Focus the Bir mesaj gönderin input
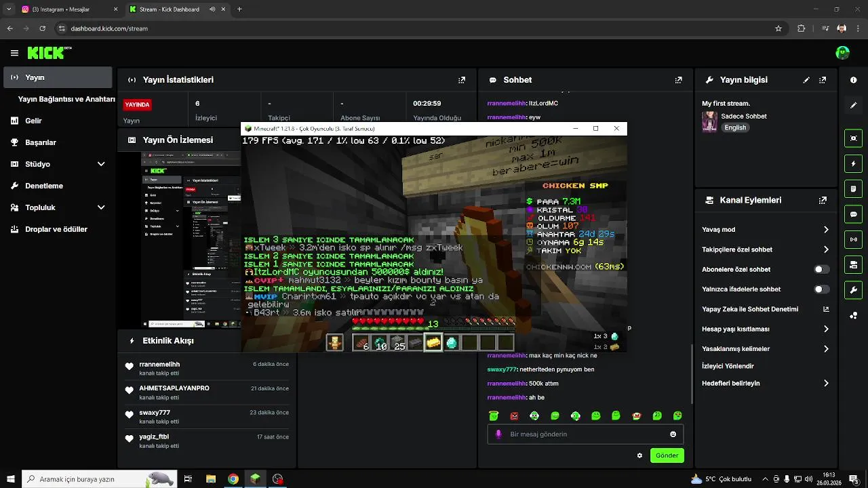Viewport: 868px width, 488px height. tap(585, 434)
